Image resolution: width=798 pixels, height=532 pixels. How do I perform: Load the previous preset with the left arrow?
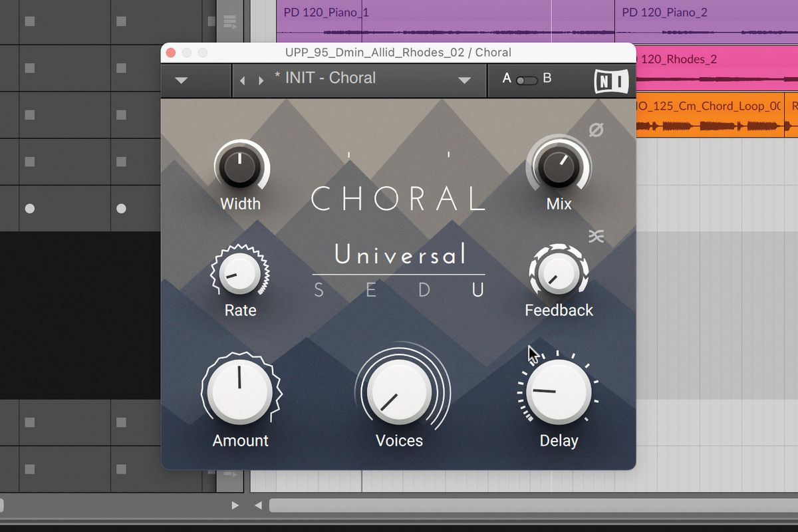[x=243, y=80]
